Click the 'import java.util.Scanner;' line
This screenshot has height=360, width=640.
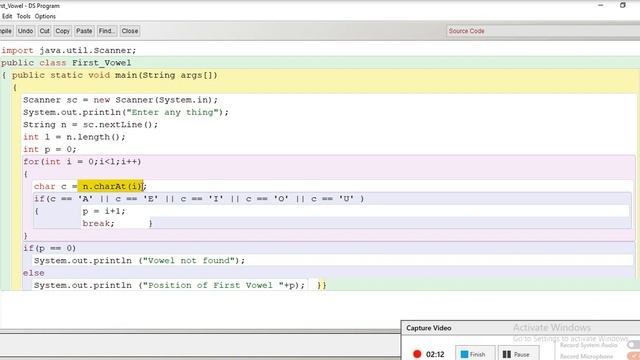click(69, 51)
